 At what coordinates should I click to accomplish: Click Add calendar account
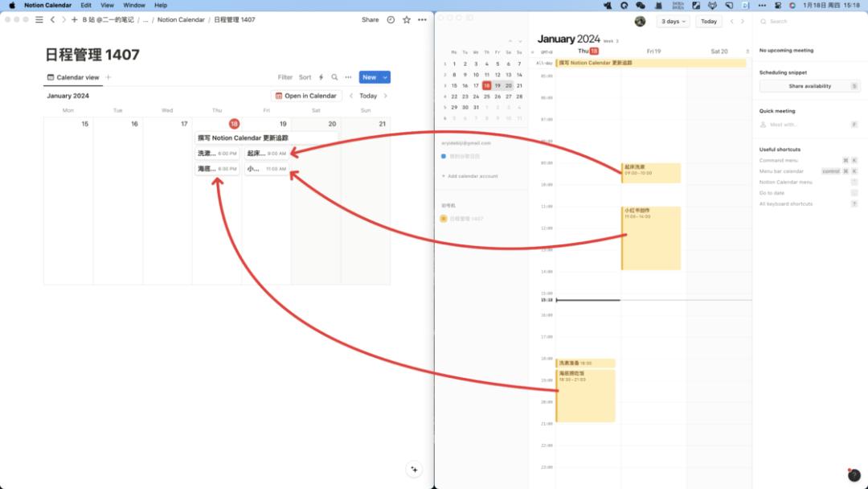(x=469, y=176)
